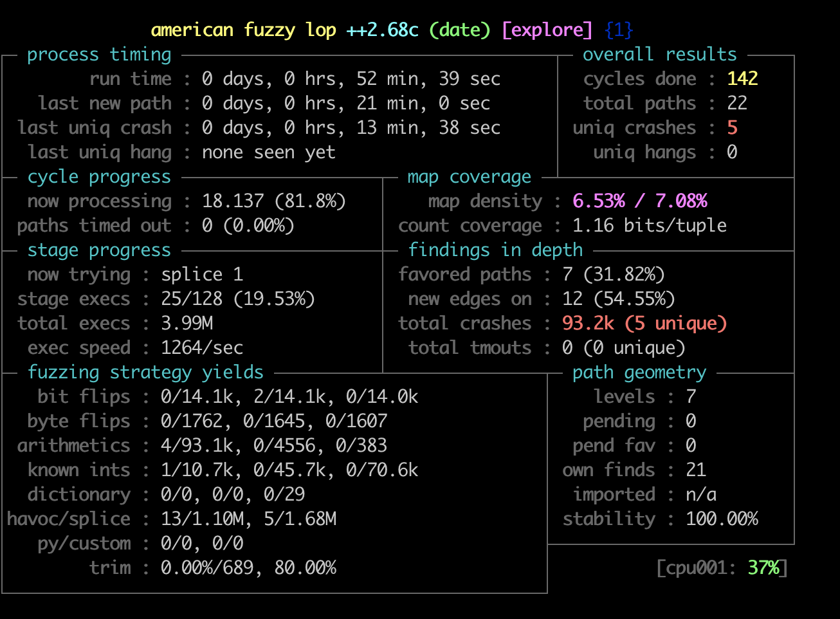Image resolution: width=840 pixels, height=619 pixels.
Task: Click the new edges on value '12 (54.55%)'
Action: pyautogui.click(x=619, y=299)
